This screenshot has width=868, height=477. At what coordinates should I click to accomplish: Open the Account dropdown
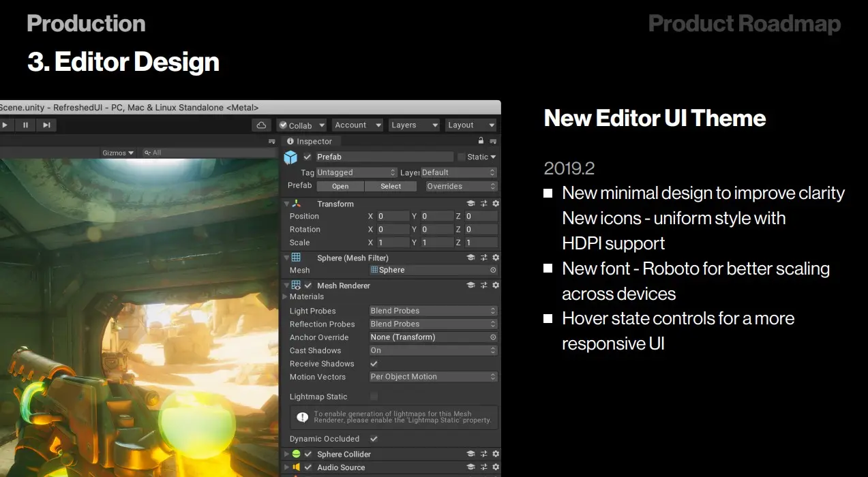click(x=357, y=125)
